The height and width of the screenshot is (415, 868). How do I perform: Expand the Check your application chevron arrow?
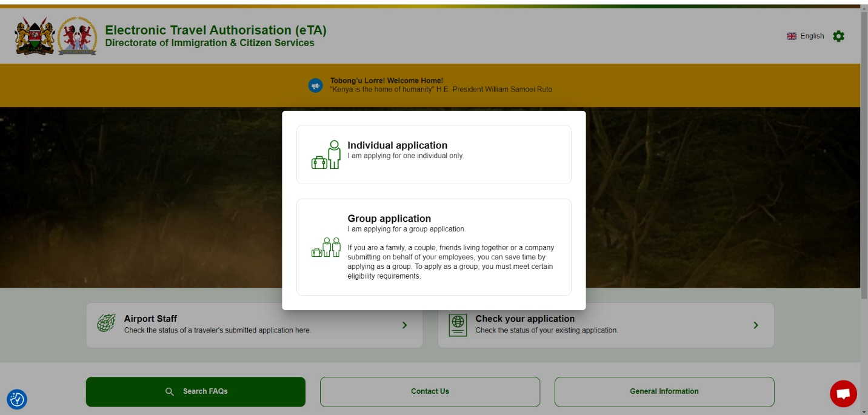[x=756, y=325]
